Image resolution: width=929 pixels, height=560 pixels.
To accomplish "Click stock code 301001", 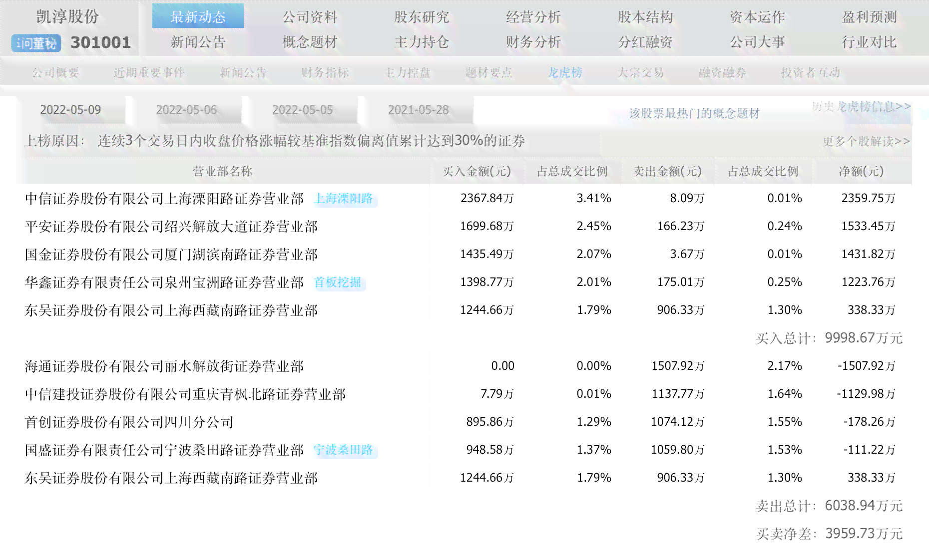I will click(100, 43).
